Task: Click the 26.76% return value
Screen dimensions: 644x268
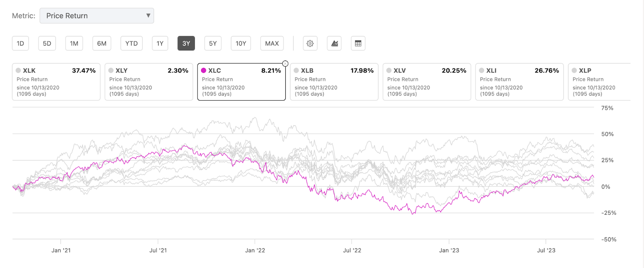Action: [547, 71]
